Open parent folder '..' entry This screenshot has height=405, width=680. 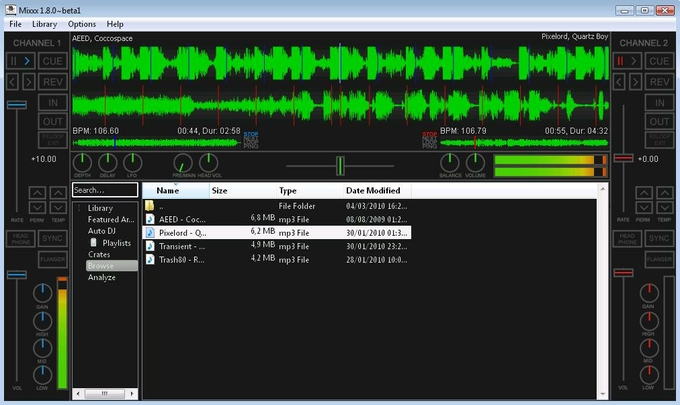277,206
